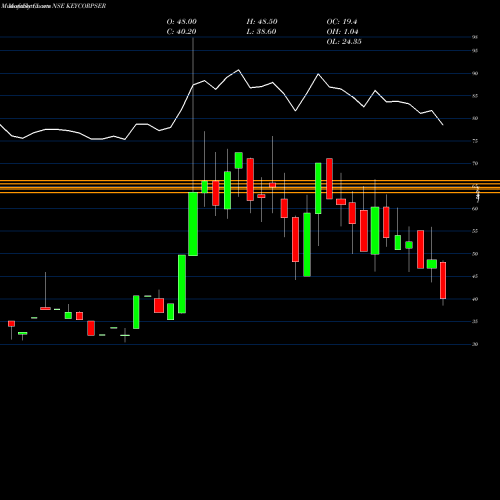Click the 35 price axis label
Viewport: 500px width, 500px height.
(475, 321)
